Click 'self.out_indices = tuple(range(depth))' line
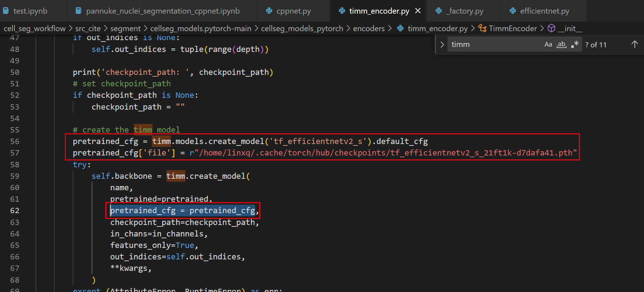Screen dimensions: 644x292 tap(180, 49)
